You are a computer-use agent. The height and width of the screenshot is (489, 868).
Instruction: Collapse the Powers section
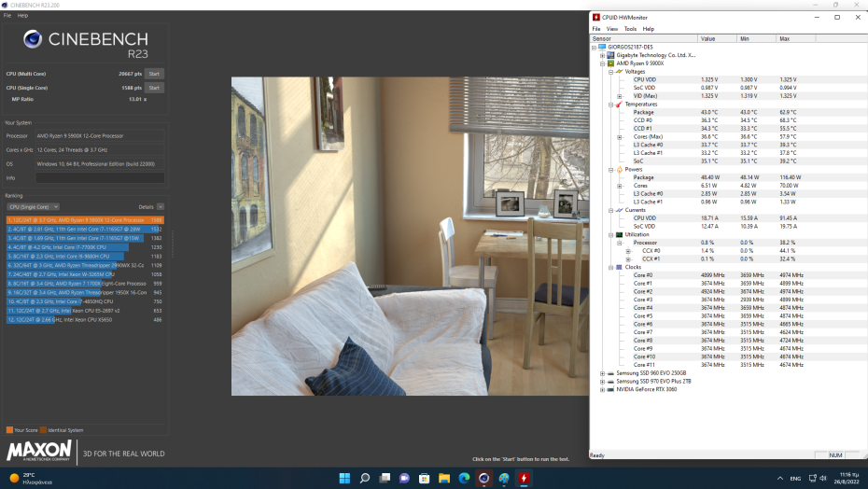coord(610,170)
